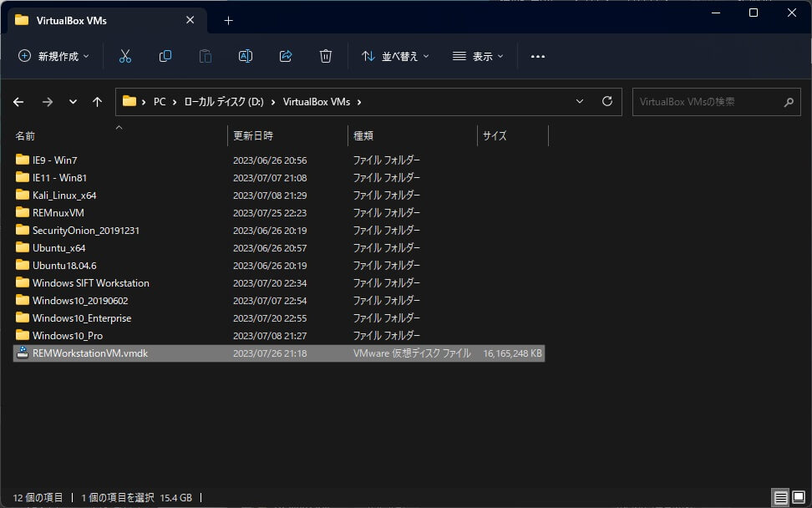Open the 表示 view dropdown
The height and width of the screenshot is (508, 812).
478,56
